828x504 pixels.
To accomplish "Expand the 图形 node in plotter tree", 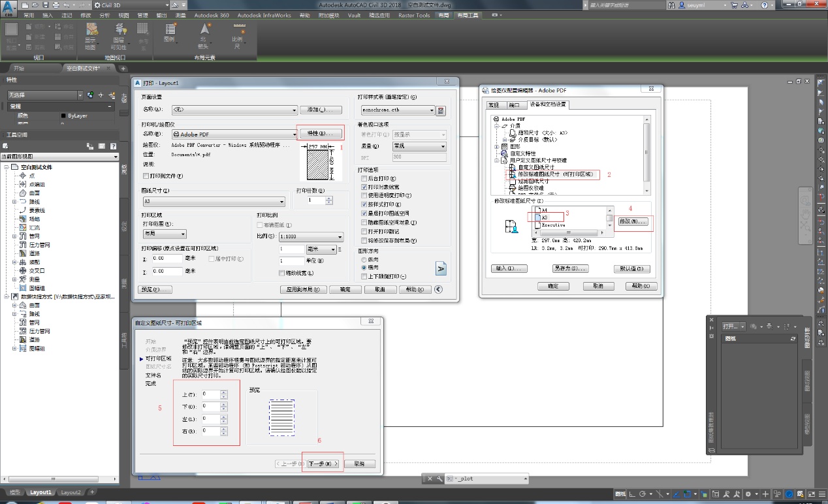I will point(497,146).
